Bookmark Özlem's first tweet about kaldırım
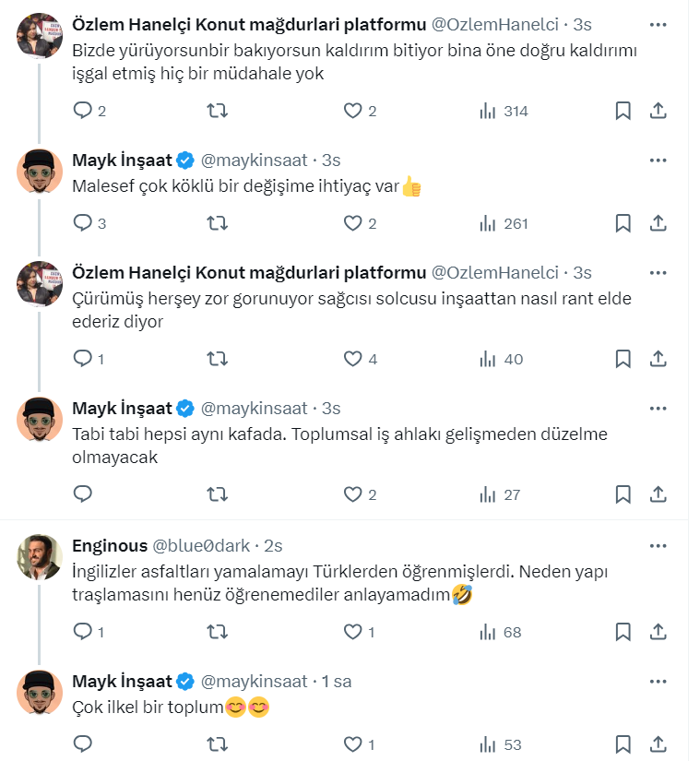This screenshot has width=700, height=761. click(623, 111)
